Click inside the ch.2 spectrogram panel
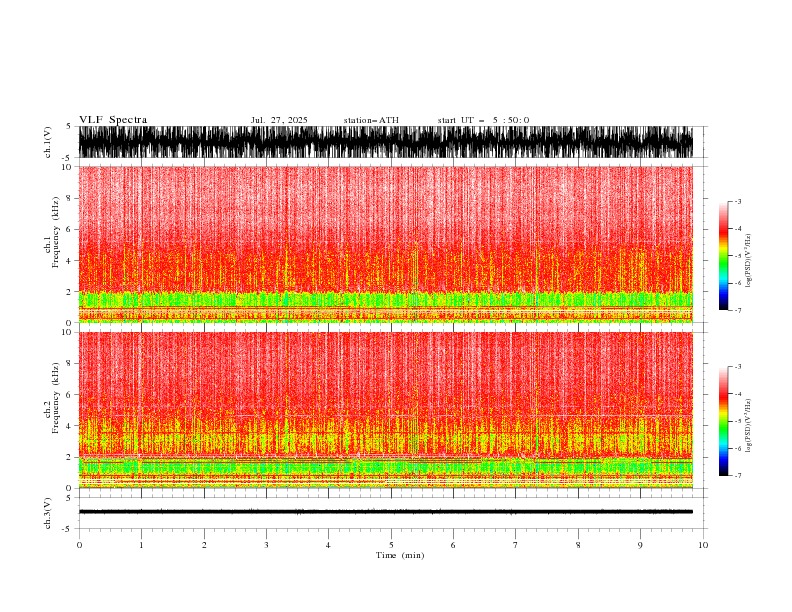Image resolution: width=792 pixels, height=612 pixels. point(385,410)
